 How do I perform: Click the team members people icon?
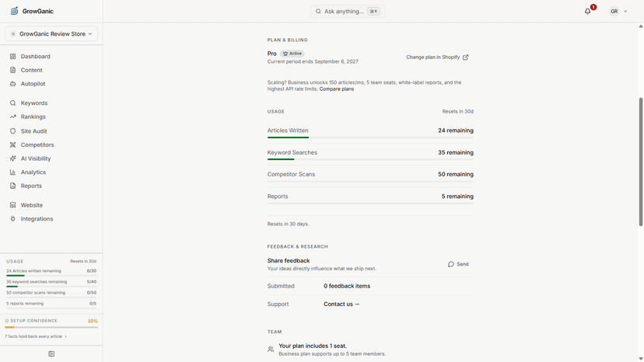[271, 350]
